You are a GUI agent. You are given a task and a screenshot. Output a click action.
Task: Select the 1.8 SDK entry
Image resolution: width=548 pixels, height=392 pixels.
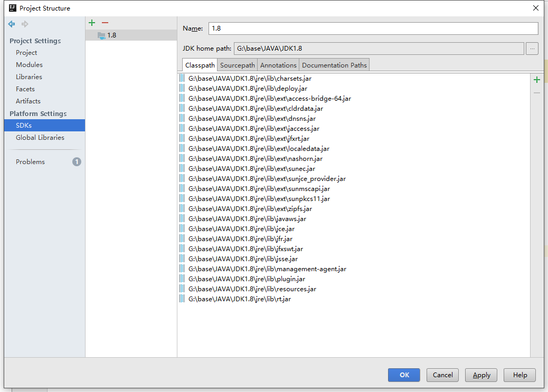[111, 35]
